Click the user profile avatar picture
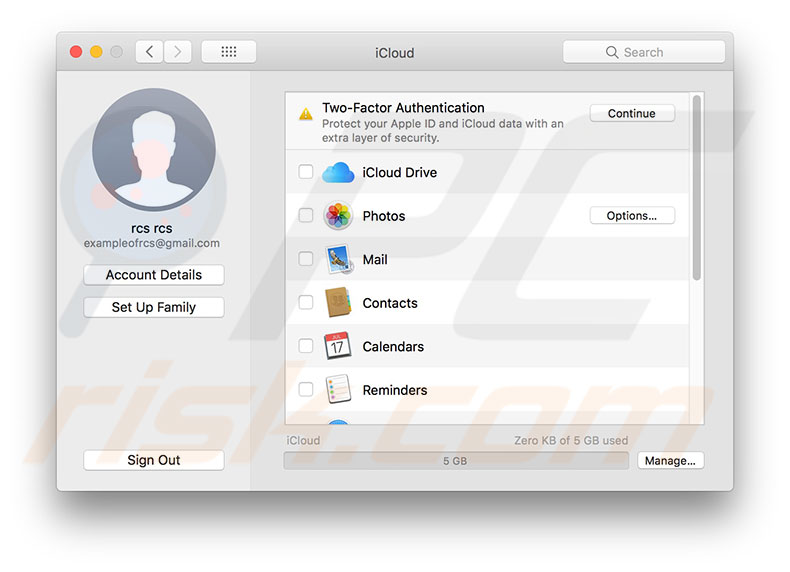This screenshot has width=790, height=572. [x=154, y=150]
